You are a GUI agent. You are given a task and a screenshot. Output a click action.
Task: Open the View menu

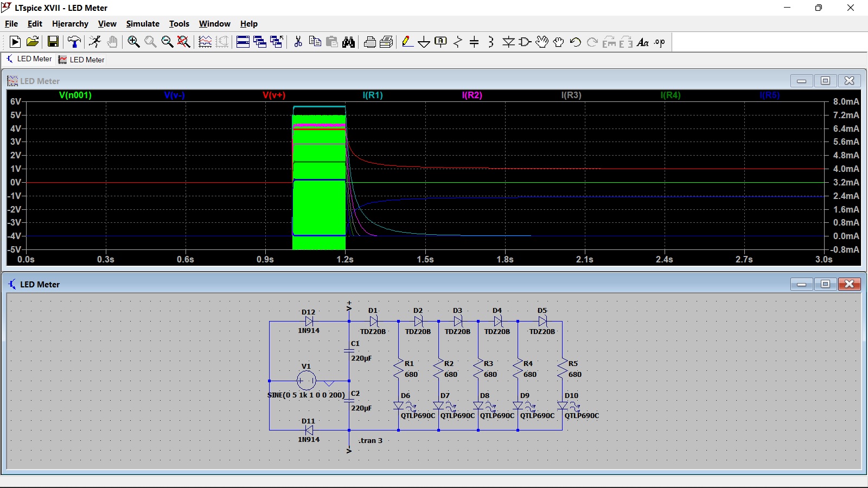pos(107,24)
